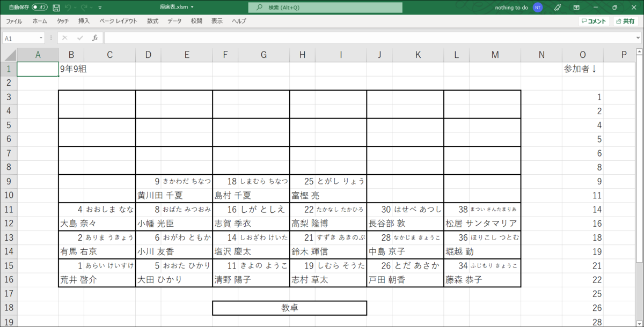Click the Enter checkmark in formula bar
Image resolution: width=644 pixels, height=327 pixels.
(80, 38)
